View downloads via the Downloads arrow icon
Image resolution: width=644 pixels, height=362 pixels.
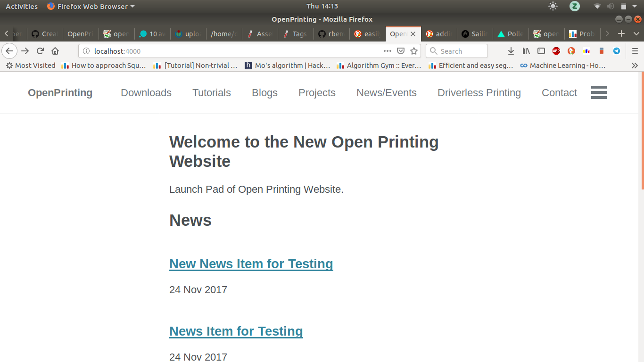tap(511, 51)
